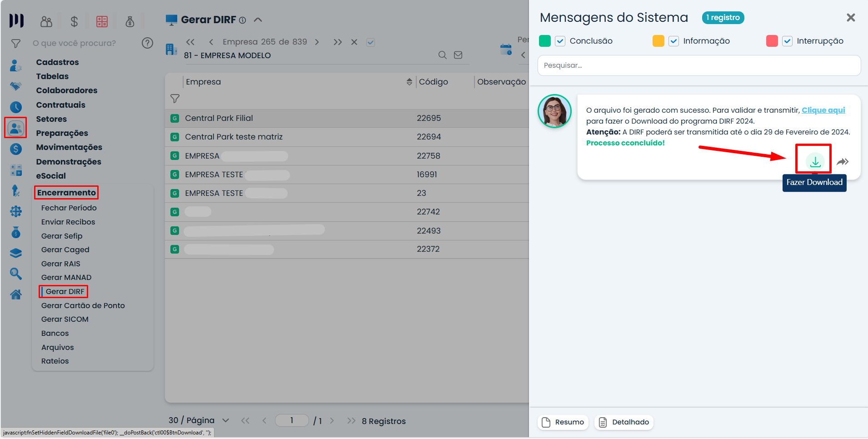Open the Gerar Caged menu item
The image size is (868, 439).
[65, 249]
